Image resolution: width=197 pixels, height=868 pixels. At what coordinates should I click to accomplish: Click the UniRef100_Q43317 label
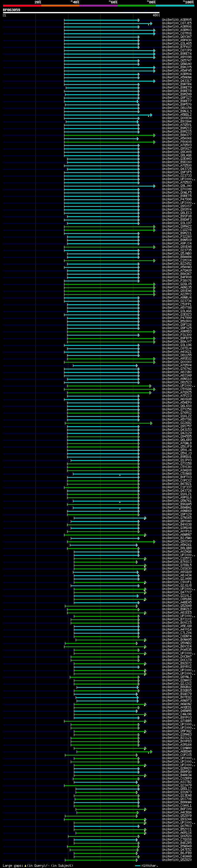pyautogui.click(x=177, y=81)
